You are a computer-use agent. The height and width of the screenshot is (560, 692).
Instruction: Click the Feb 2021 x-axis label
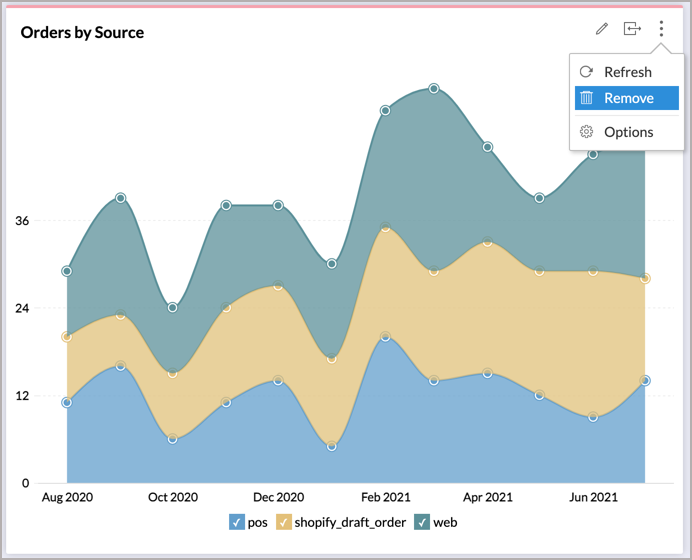[x=385, y=497]
